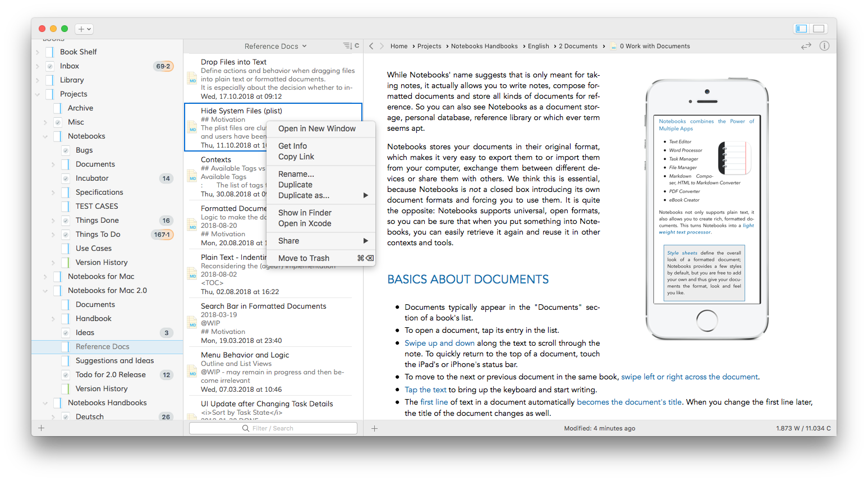Add a new book with the sidebar plus

[41, 428]
